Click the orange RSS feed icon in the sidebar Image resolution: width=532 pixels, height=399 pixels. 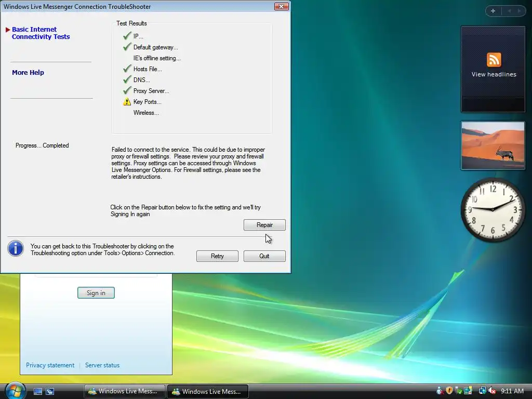(494, 60)
